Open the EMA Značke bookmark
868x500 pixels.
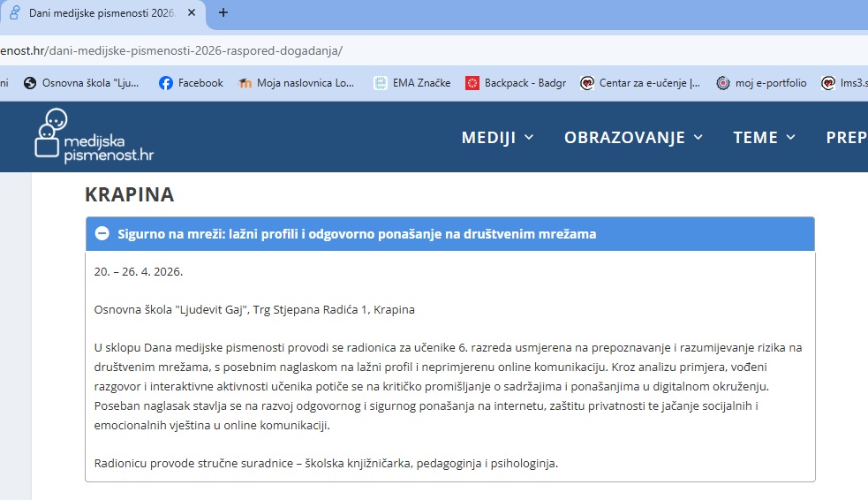(411, 83)
